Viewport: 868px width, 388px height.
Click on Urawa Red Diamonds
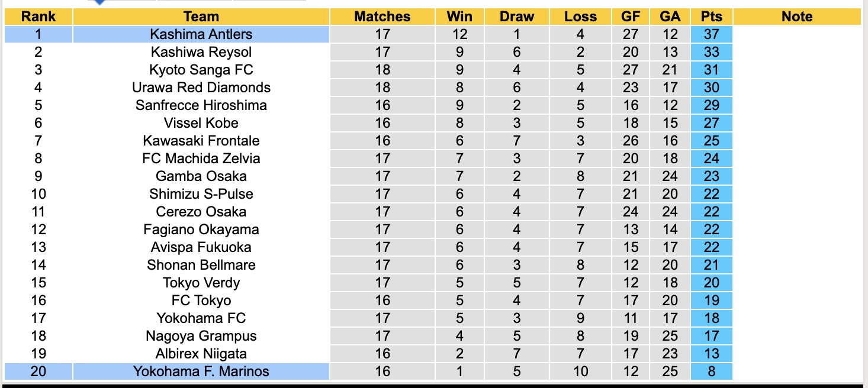(x=201, y=88)
